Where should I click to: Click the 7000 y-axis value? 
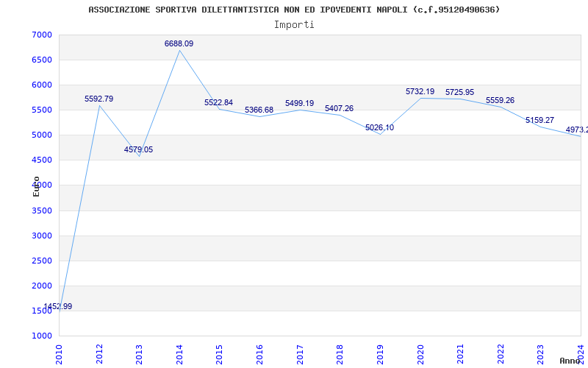[42, 35]
